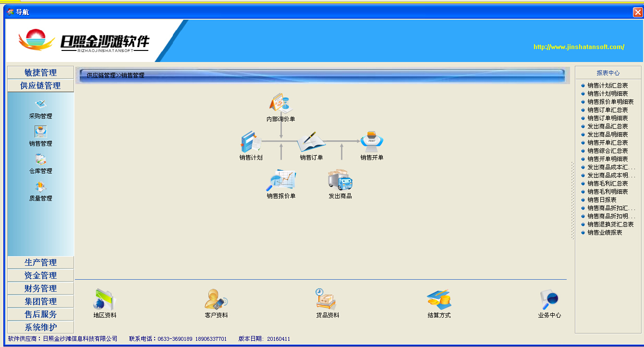This screenshot has height=347, width=644.
Task: Switch to the 系统维护 menu section
Action: click(41, 327)
